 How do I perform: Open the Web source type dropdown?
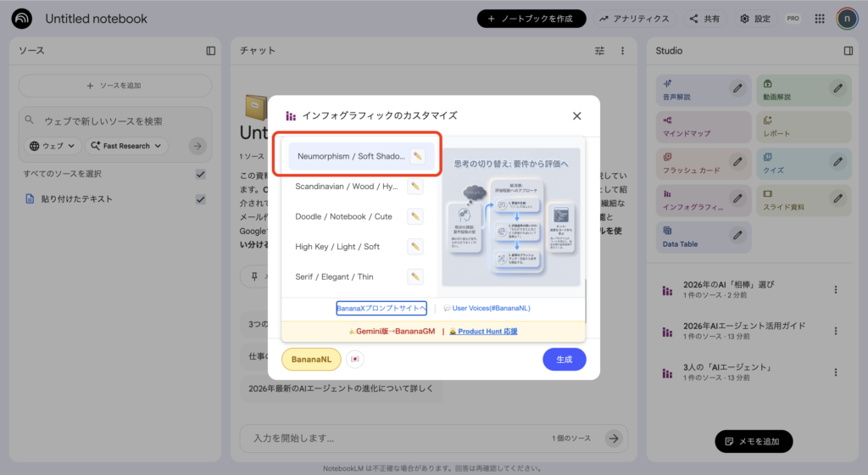(x=53, y=146)
